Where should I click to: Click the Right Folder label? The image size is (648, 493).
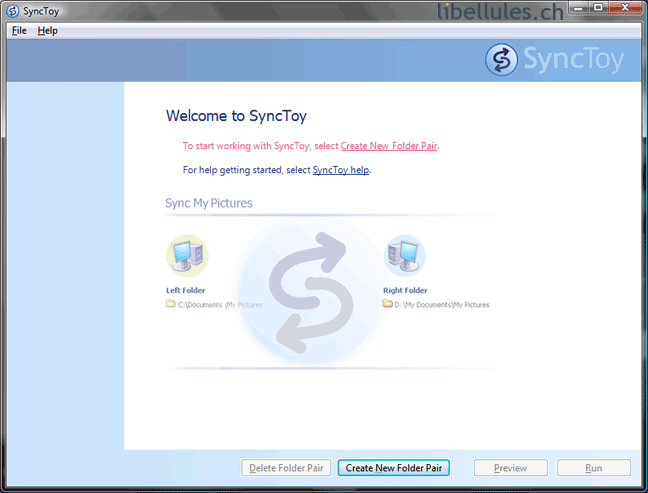405,290
